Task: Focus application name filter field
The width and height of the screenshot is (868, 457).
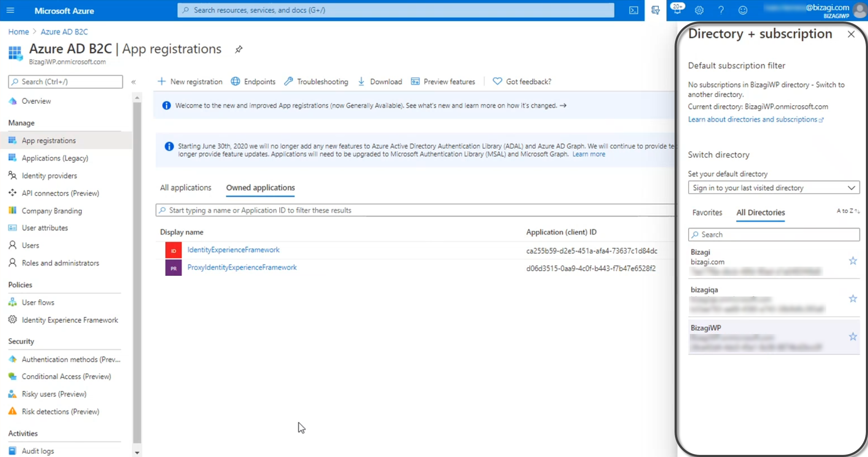Action: point(415,211)
